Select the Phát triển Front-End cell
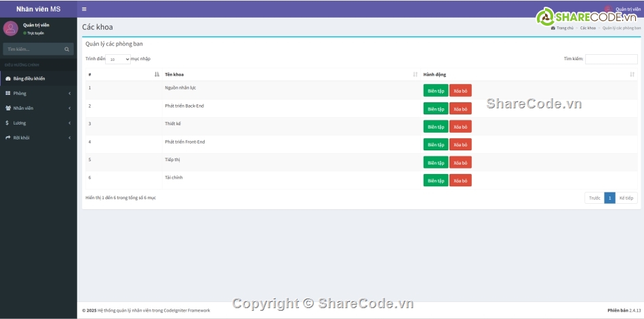Screen dimensions: 644x319 click(x=291, y=144)
